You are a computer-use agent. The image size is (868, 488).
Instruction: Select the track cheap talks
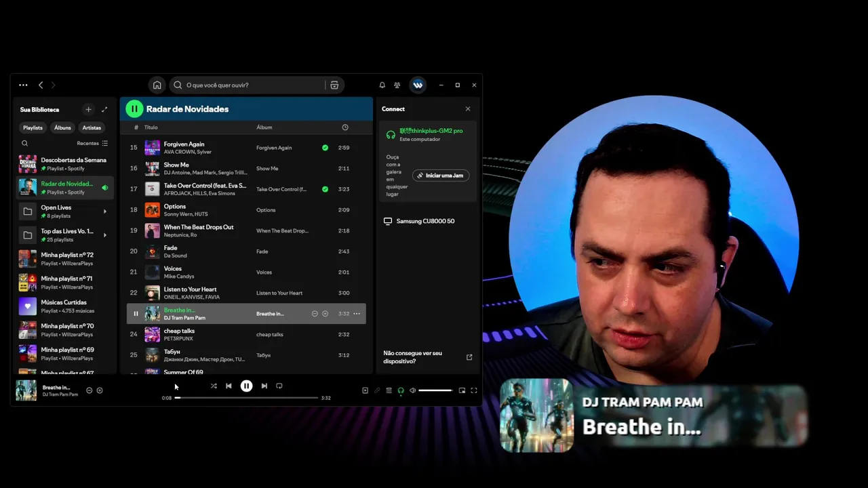pos(246,334)
